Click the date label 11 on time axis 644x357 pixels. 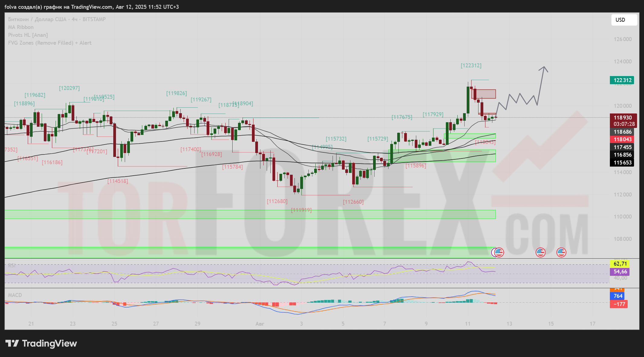(468, 324)
